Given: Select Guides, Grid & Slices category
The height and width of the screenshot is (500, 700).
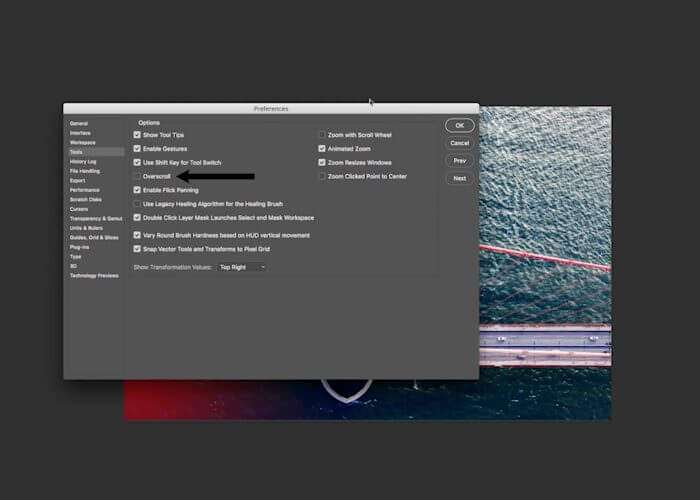Looking at the screenshot, I should 94,238.
